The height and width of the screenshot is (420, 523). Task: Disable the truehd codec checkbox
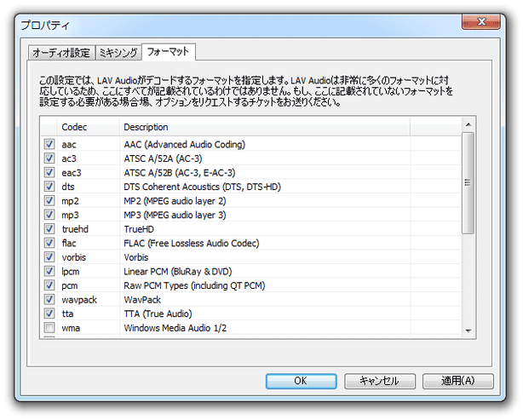[x=49, y=229]
